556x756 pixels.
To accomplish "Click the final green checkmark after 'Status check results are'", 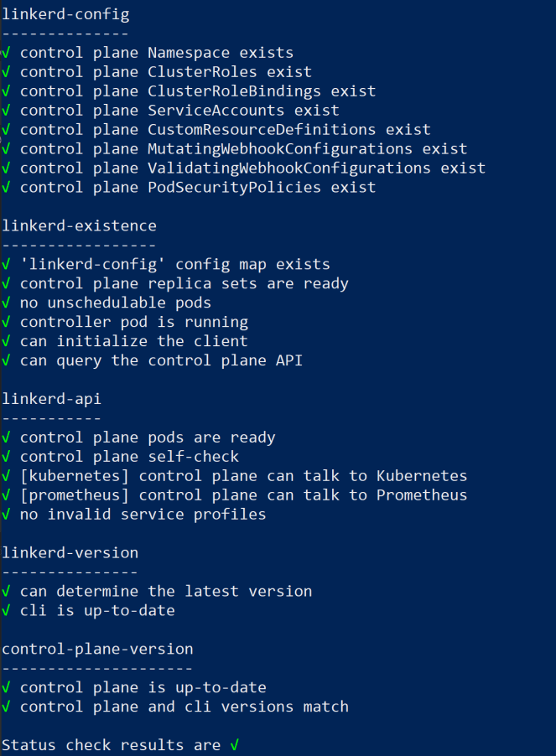I will point(235,745).
